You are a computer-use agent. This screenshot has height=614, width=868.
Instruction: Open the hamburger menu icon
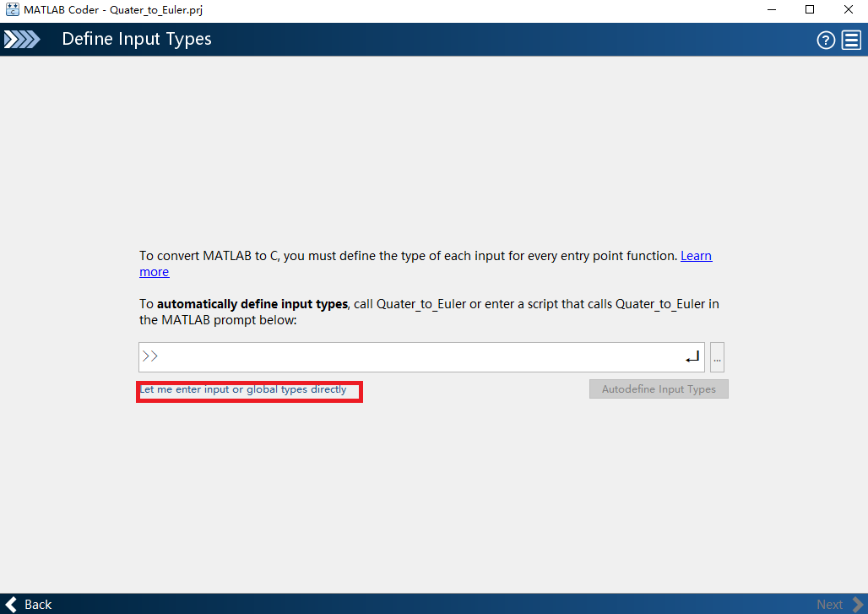point(851,40)
